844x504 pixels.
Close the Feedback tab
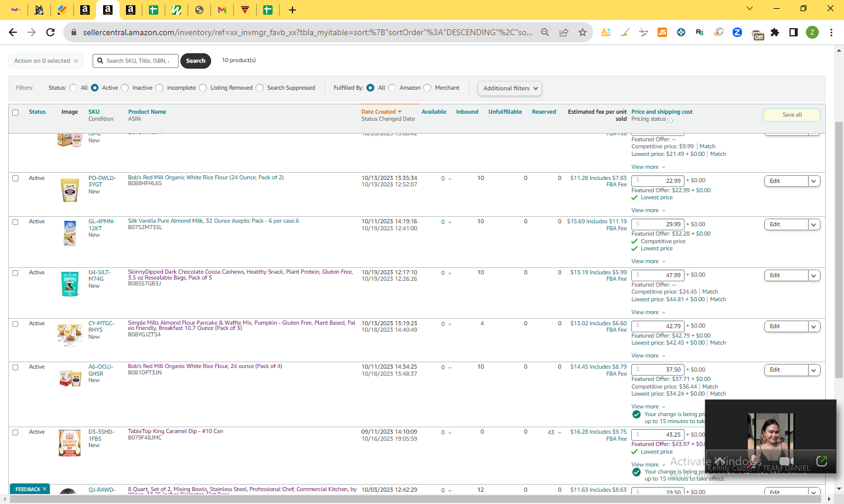[45, 489]
